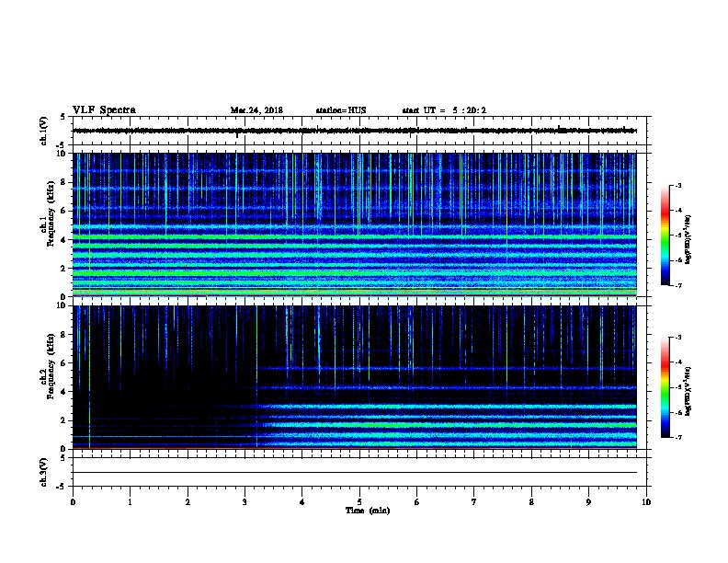This screenshot has width=728, height=563.
Task: Click the ch.2 frequency axis "6" tick label
Action: (x=63, y=362)
